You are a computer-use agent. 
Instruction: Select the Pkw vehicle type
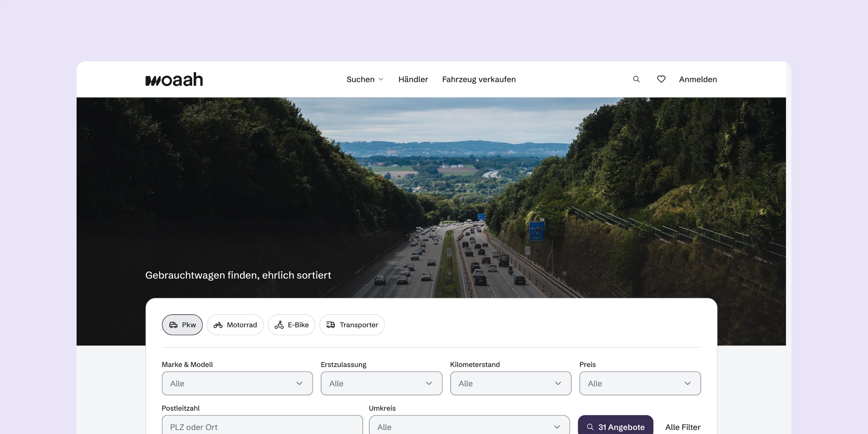pyautogui.click(x=182, y=325)
